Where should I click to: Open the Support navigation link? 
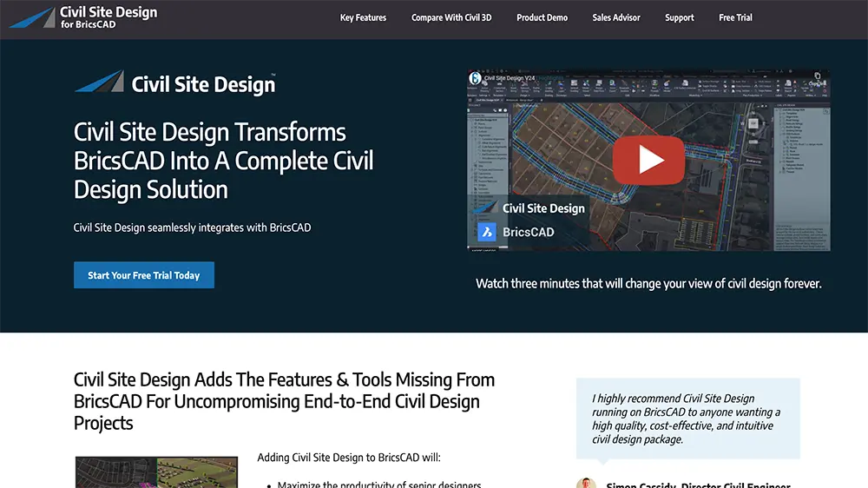(680, 17)
